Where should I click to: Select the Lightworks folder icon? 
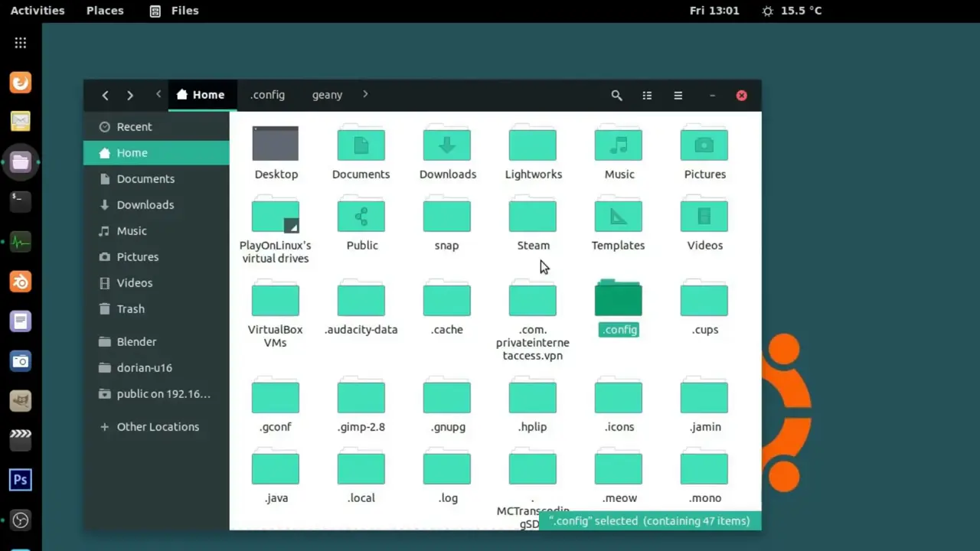533,143
